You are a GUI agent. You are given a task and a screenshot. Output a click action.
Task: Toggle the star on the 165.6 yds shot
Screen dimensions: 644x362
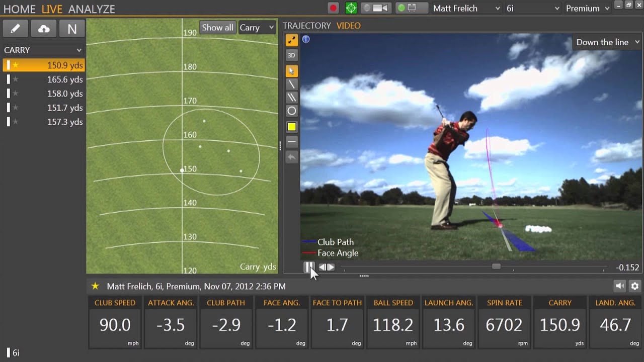(x=16, y=79)
